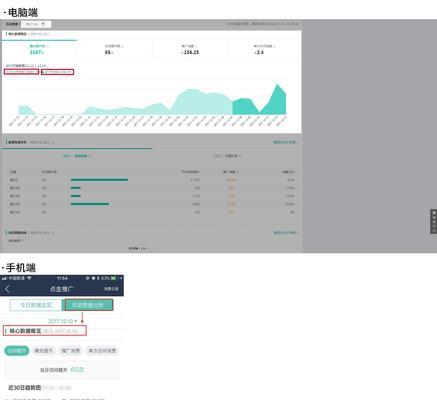
Task: Open the 2017.12.13 date dropdown on mobile
Action: click(x=62, y=321)
